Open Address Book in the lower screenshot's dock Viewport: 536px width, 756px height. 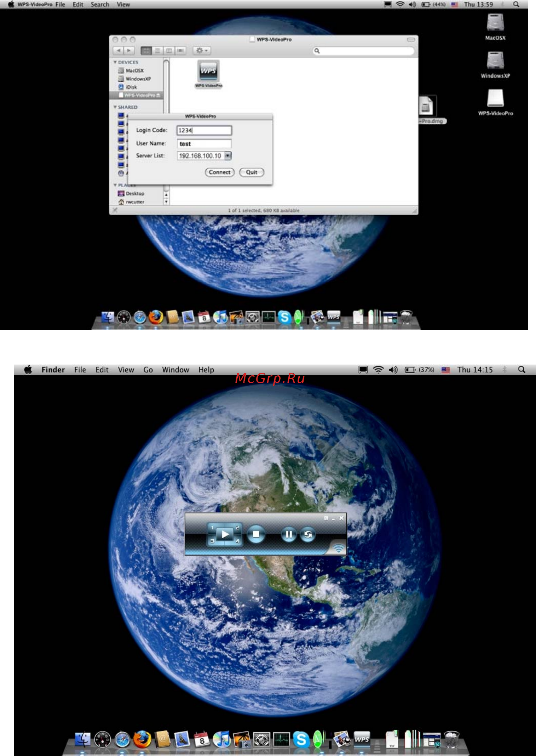(x=162, y=739)
